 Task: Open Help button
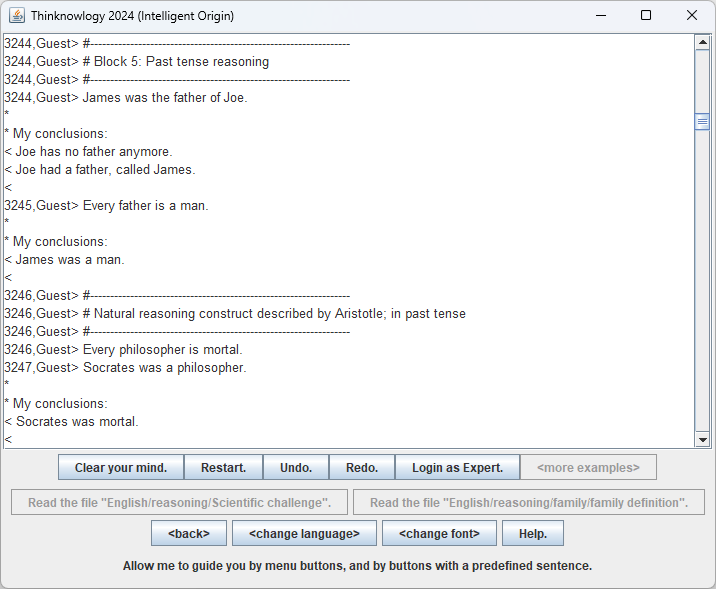click(x=533, y=533)
